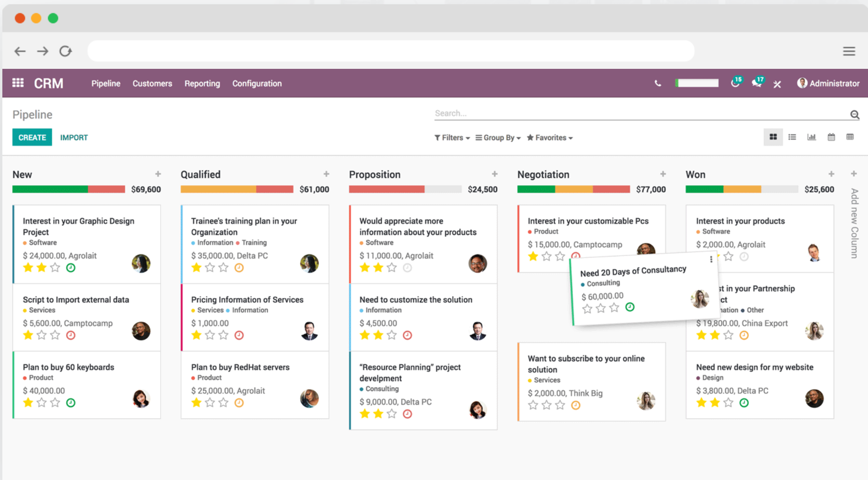Click the search magnifier icon
Screen dimensions: 868x480
coord(854,114)
